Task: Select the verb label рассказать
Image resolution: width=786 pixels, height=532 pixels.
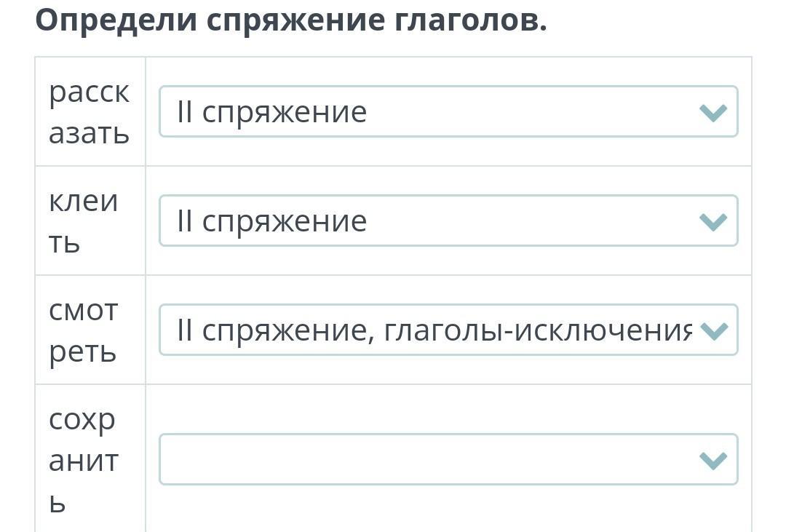Action: (90, 112)
